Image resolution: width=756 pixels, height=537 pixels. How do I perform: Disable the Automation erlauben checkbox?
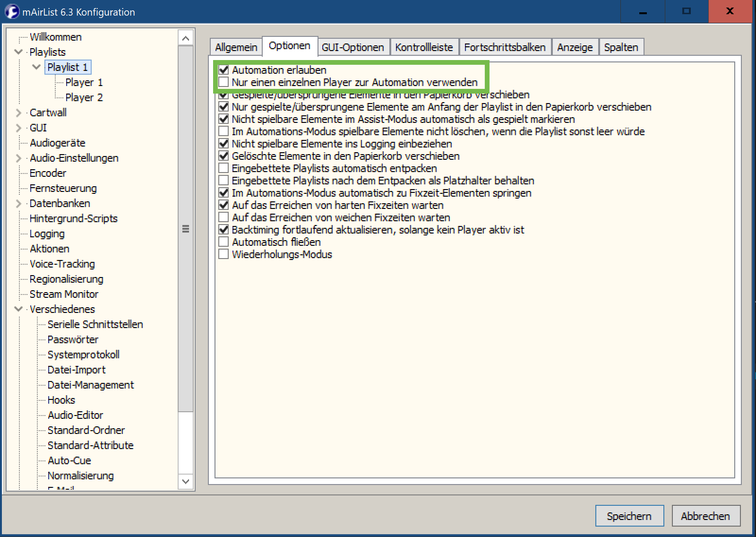pos(223,70)
